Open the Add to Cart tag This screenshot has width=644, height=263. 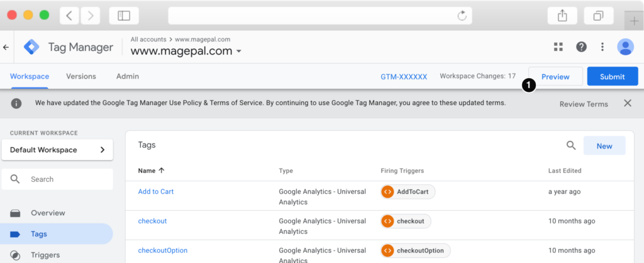click(x=156, y=191)
